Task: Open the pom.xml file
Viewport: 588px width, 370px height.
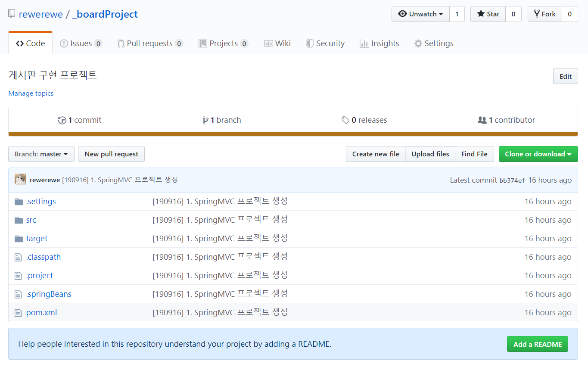Action: 41,313
